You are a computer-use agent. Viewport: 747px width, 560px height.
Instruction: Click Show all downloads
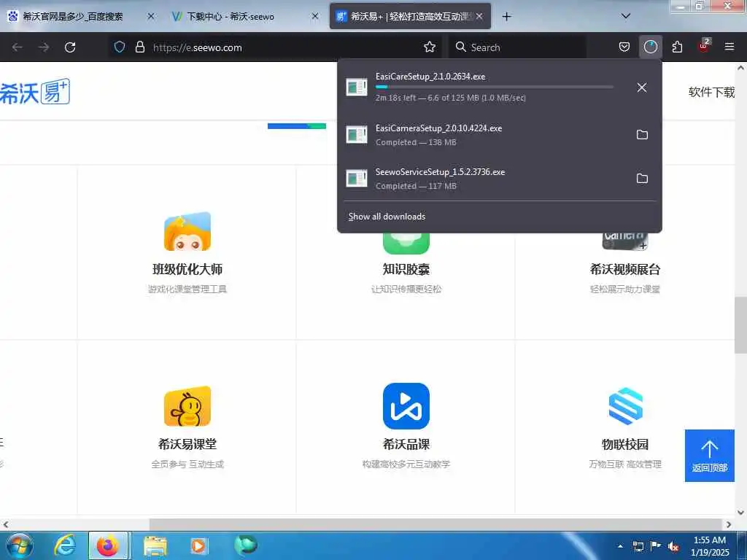(x=387, y=217)
